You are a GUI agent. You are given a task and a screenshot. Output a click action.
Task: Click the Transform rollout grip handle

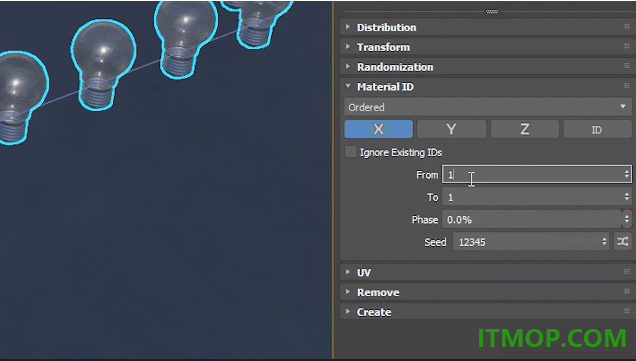[x=627, y=46]
